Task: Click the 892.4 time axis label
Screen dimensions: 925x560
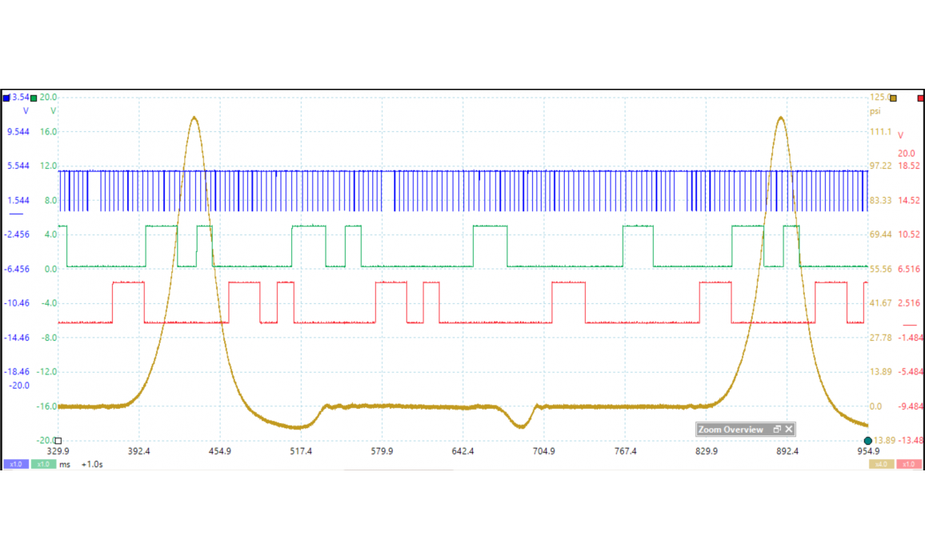Action: point(787,451)
